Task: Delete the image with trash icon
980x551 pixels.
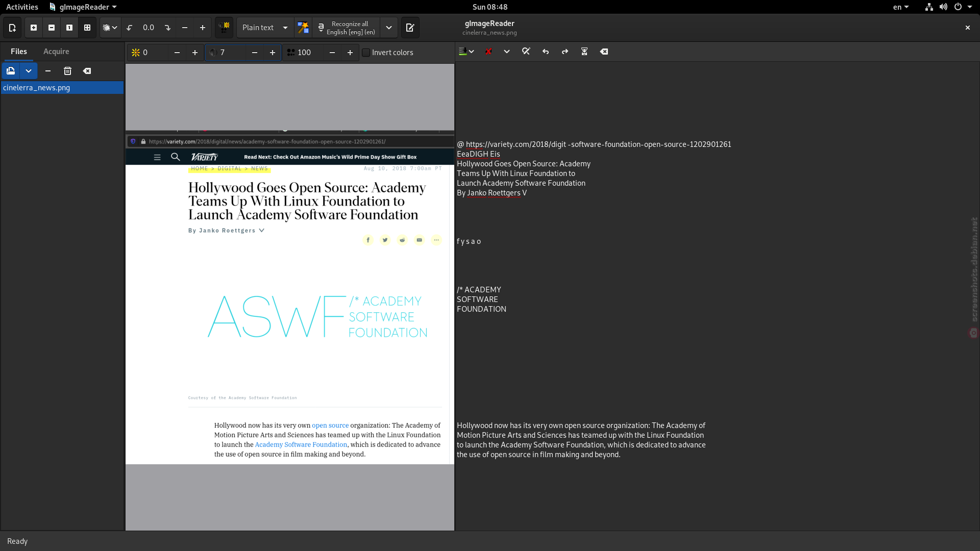Action: (x=67, y=71)
